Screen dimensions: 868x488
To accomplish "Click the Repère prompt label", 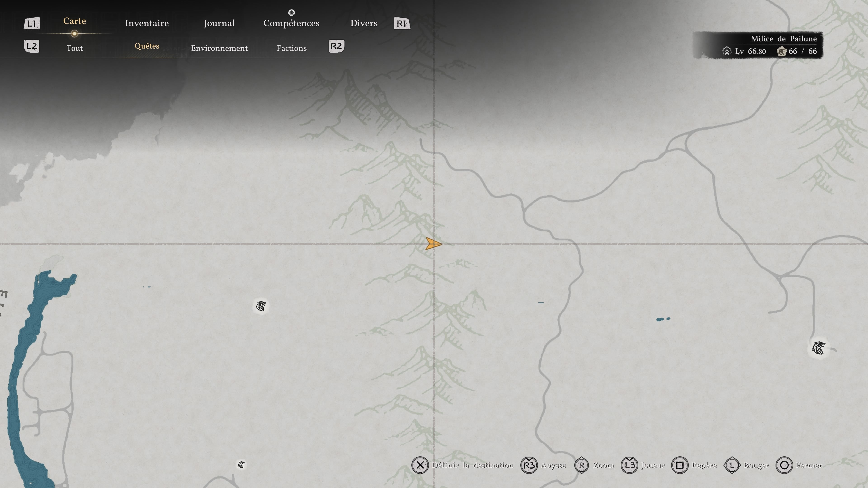I will 704,465.
